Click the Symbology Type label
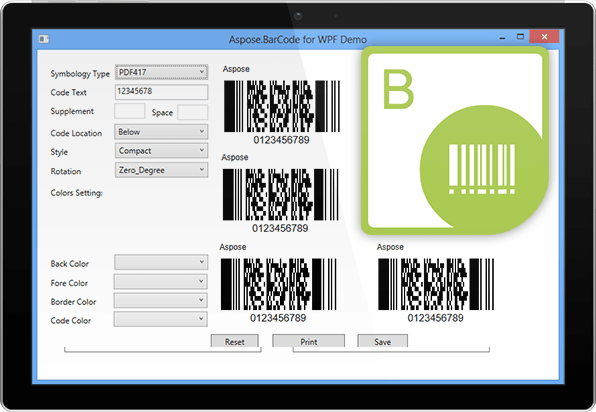The image size is (596, 412). click(80, 74)
